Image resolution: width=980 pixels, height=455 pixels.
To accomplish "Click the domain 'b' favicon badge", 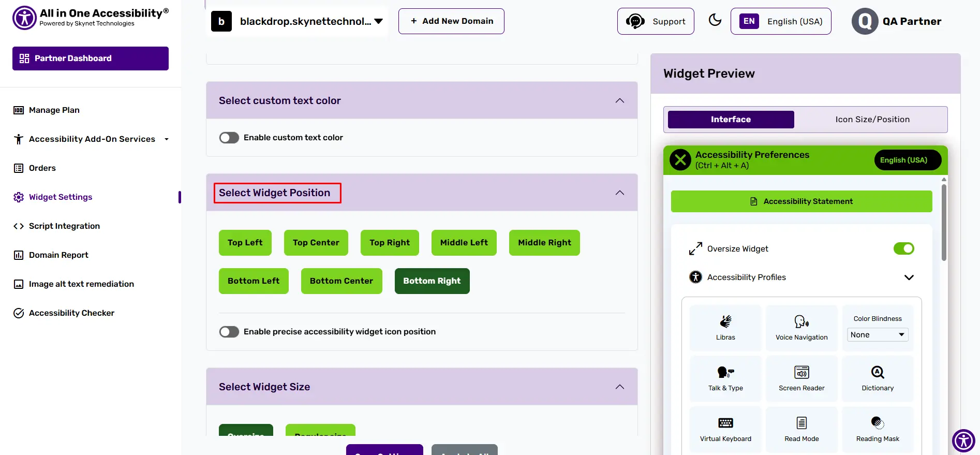I will tap(221, 21).
